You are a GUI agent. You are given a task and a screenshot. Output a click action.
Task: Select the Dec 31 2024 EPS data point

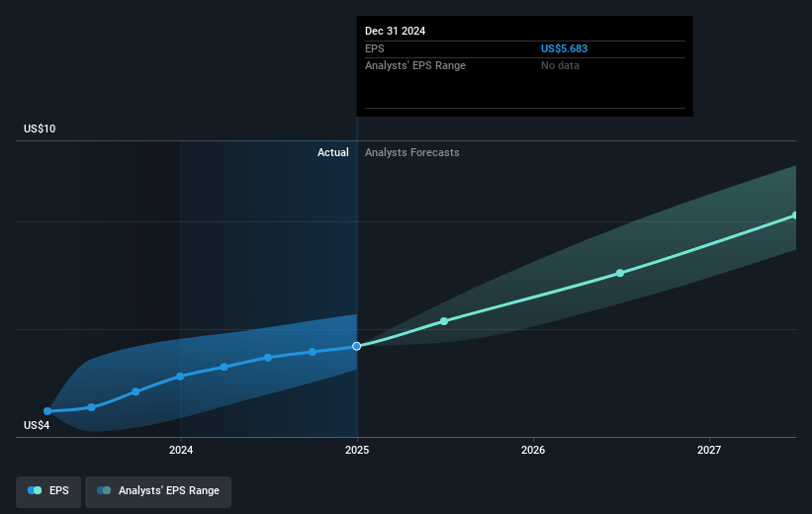click(357, 346)
